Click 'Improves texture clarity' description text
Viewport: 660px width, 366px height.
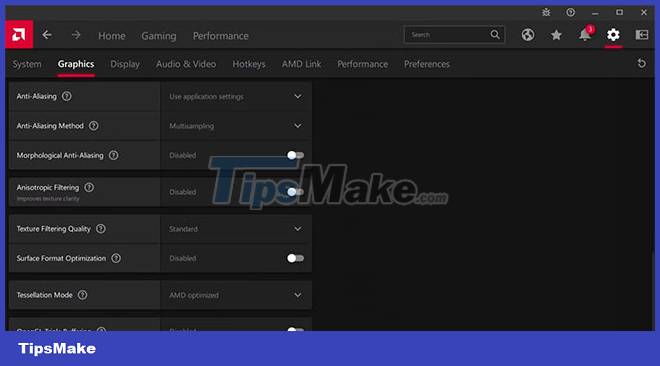click(x=48, y=199)
